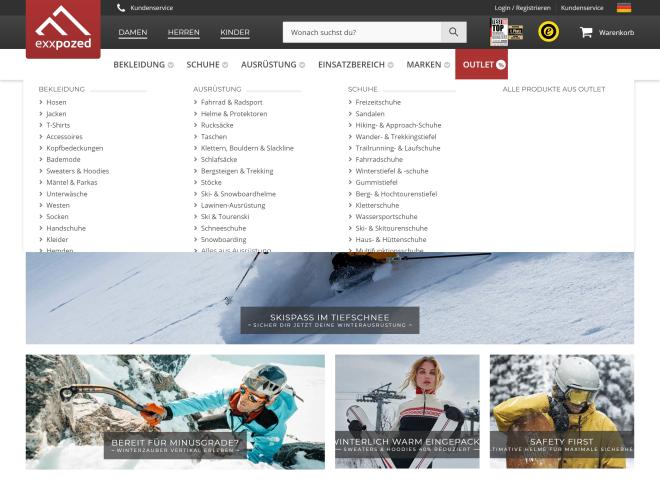The image size is (660, 494).
Task: Open Bergsteigen & Trekking category
Action: tap(237, 171)
